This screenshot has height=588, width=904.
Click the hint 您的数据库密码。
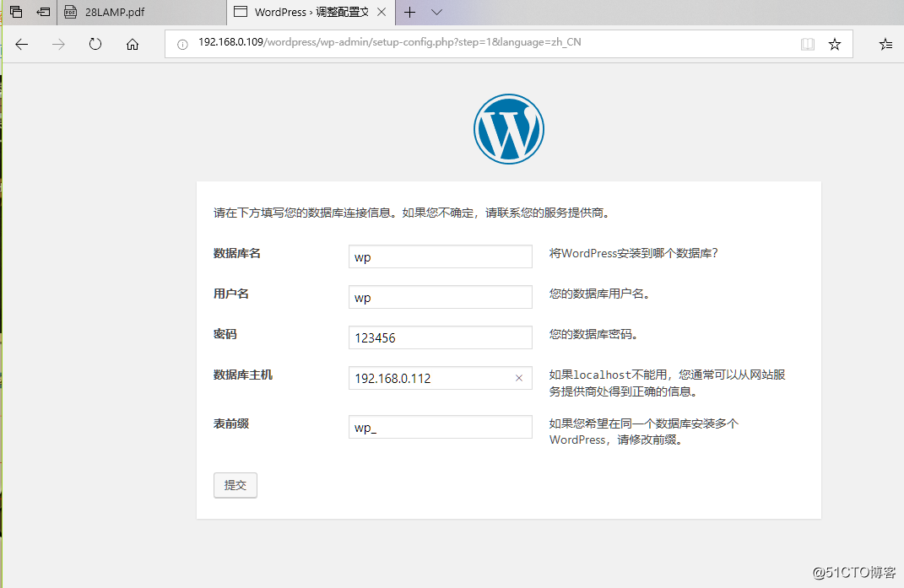click(593, 334)
